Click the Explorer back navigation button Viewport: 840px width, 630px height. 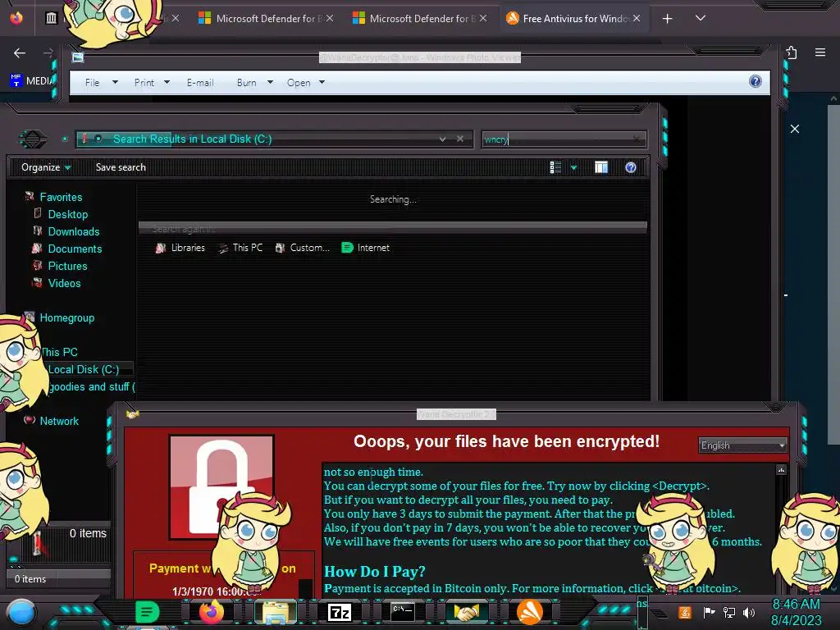[33, 139]
